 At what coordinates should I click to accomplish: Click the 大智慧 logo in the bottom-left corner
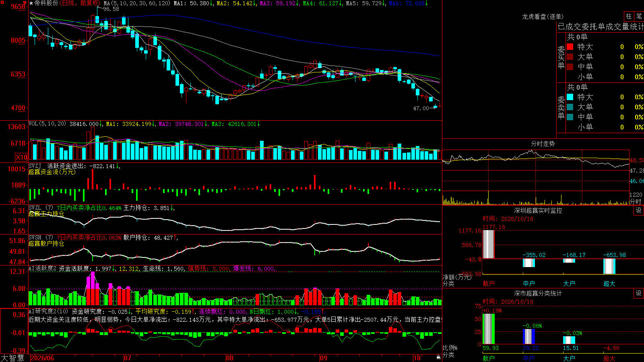click(12, 358)
